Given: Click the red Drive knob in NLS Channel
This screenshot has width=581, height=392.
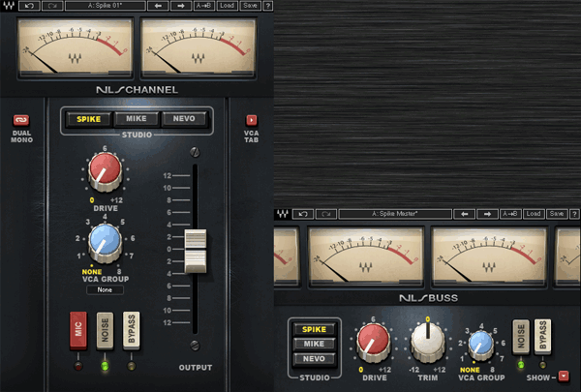Looking at the screenshot, I should pyautogui.click(x=105, y=171).
